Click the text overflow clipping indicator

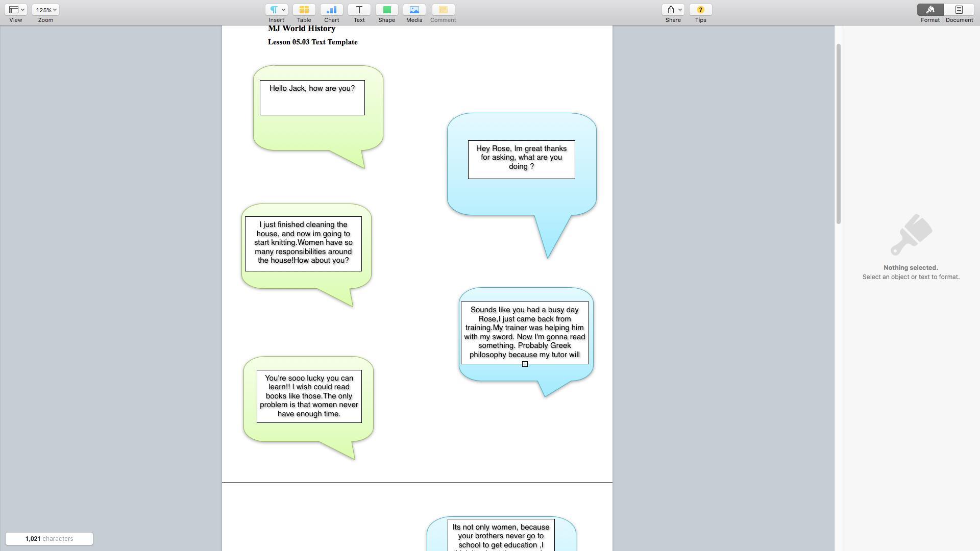point(525,364)
